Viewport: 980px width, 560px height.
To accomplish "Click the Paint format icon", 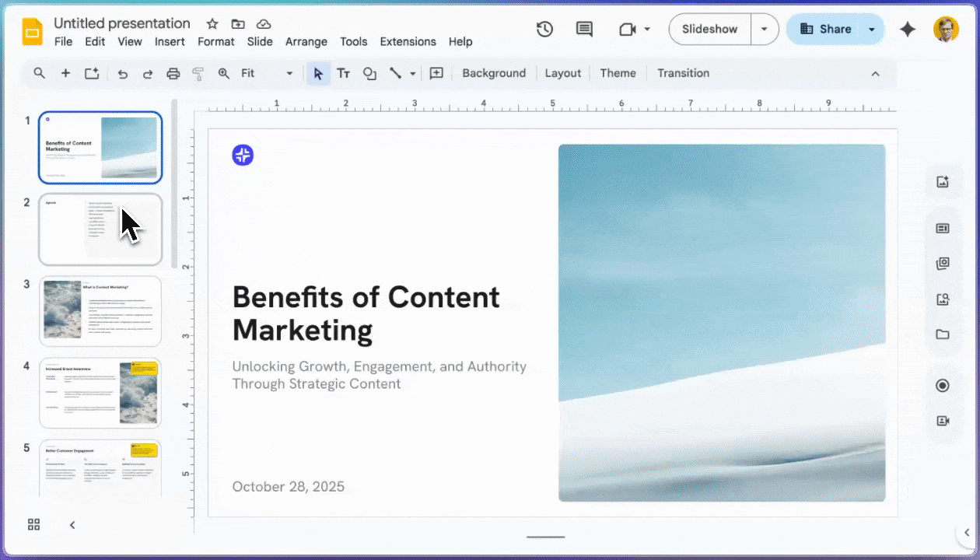I will click(198, 73).
